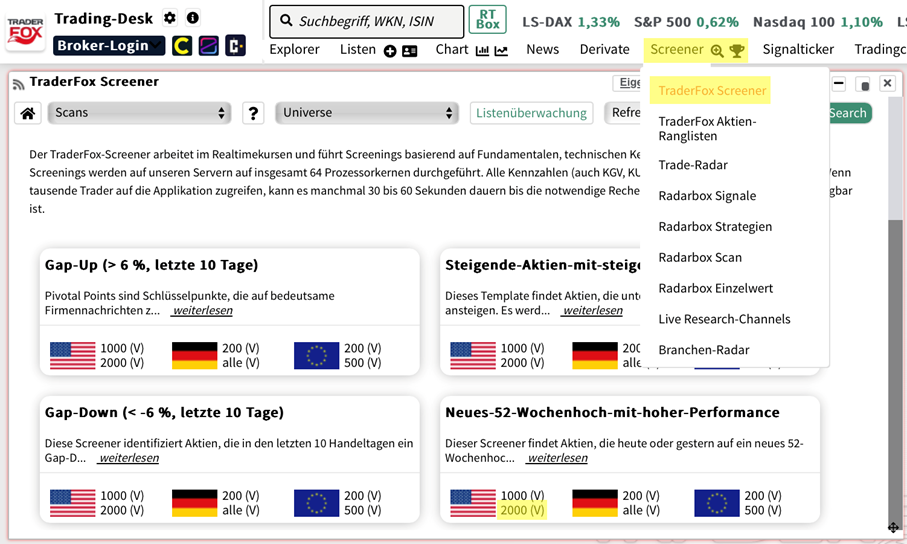Click the bar chart icon beside Chart
The image size is (907, 544).
click(483, 51)
